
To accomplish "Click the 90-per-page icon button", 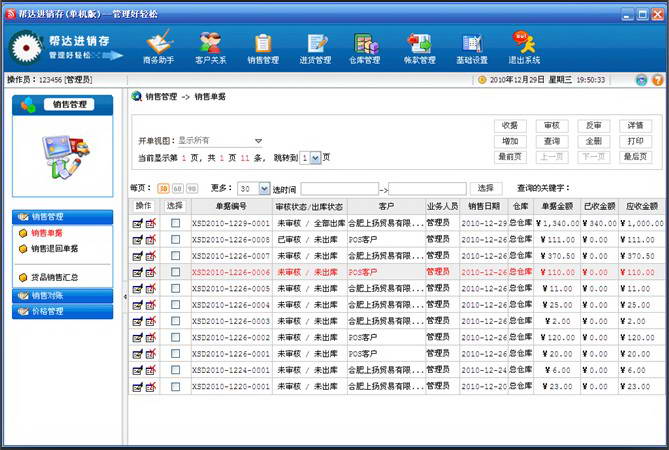I will click(x=192, y=188).
